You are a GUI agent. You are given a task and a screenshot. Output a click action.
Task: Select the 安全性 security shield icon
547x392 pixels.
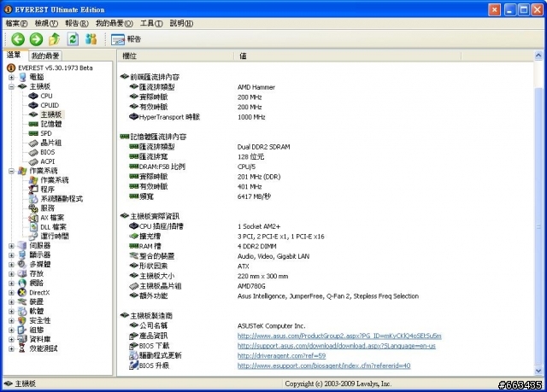pos(22,320)
